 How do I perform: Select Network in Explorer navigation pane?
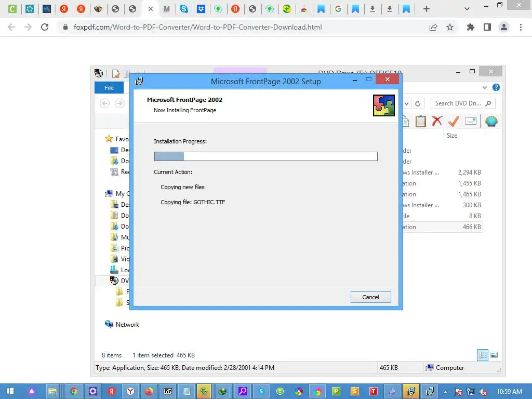point(127,325)
